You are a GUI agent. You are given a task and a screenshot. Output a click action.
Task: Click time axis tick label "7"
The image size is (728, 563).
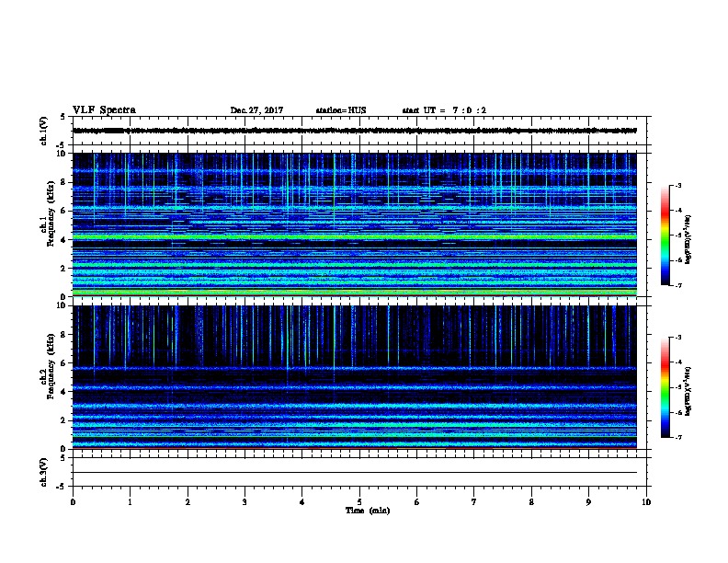pos(474,502)
